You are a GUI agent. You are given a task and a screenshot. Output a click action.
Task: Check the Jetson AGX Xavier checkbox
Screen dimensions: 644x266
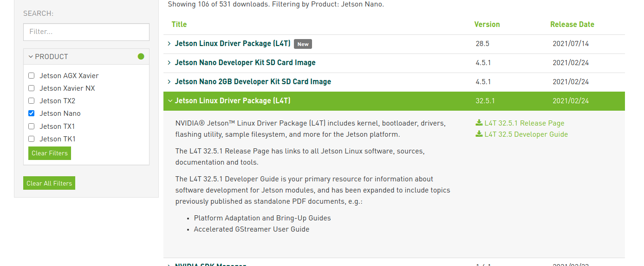click(32, 76)
